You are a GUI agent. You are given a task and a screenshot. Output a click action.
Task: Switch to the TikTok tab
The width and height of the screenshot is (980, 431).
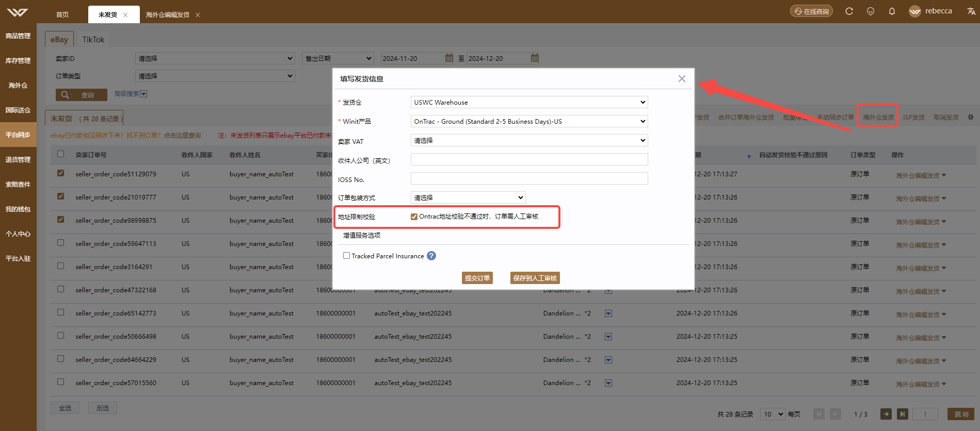93,39
